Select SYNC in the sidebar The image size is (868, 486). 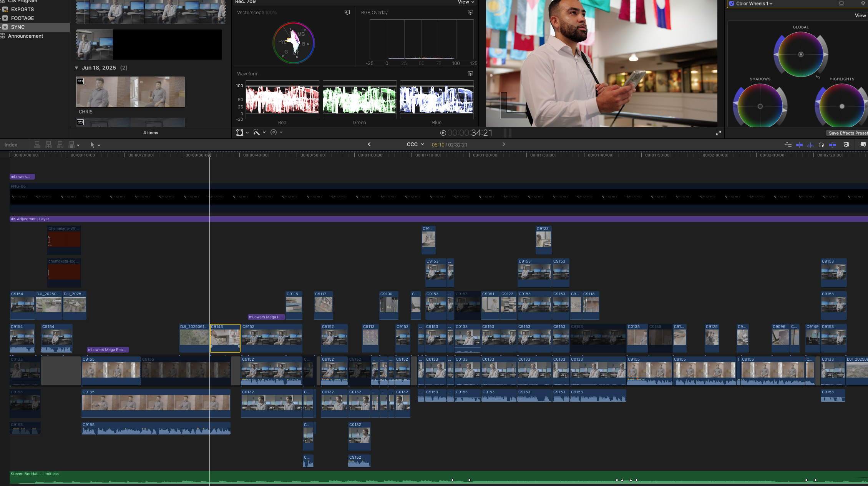pos(18,27)
